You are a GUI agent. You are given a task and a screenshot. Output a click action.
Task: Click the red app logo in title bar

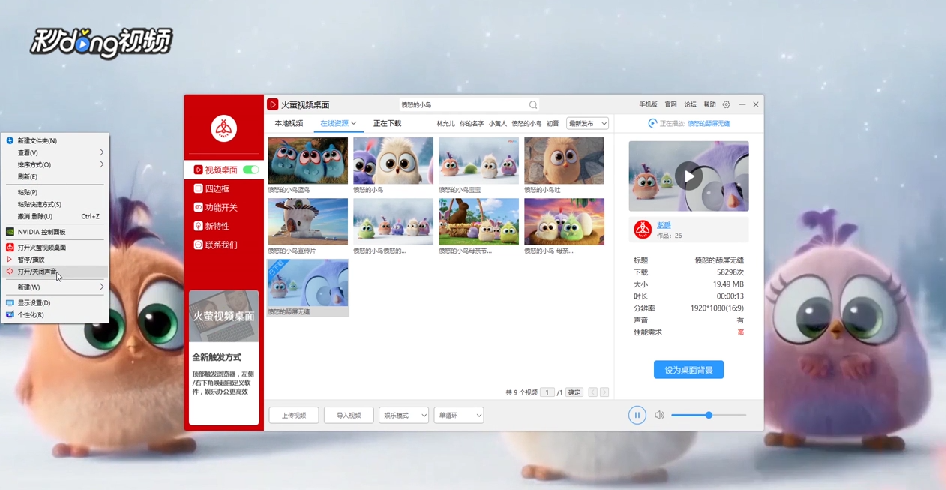[x=273, y=104]
